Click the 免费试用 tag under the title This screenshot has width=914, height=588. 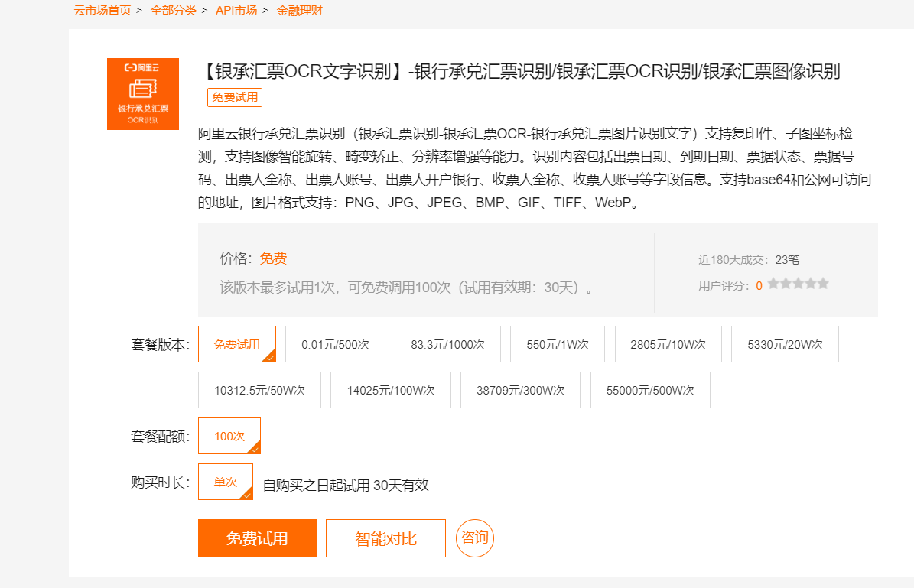[x=235, y=97]
